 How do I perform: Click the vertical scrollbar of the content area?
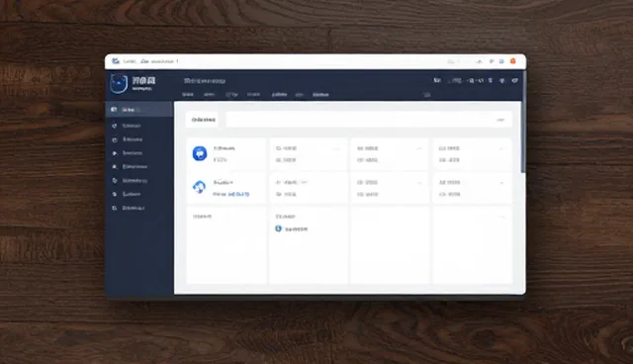pos(523,123)
